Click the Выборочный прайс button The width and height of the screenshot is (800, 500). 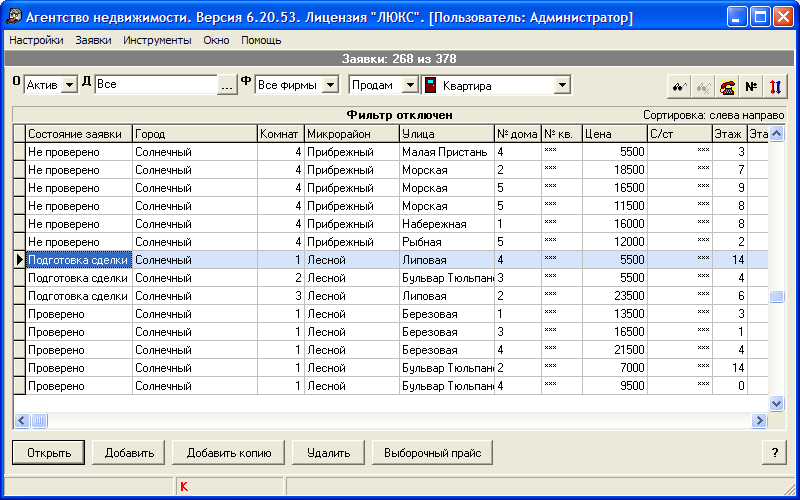coord(432,453)
